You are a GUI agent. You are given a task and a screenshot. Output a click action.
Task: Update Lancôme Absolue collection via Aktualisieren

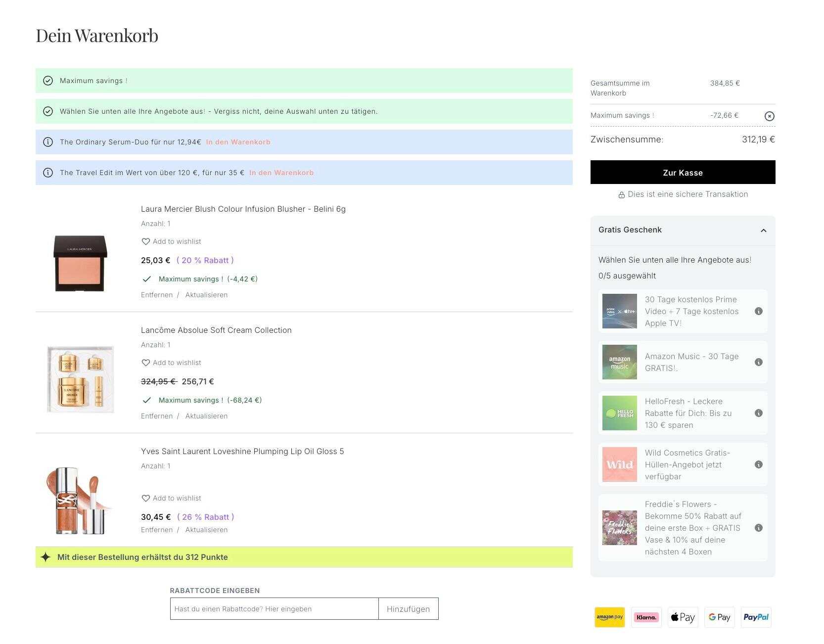tap(206, 416)
